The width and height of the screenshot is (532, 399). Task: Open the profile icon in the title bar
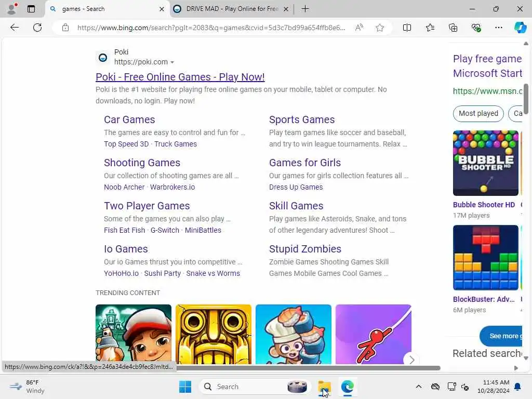pyautogui.click(x=12, y=9)
